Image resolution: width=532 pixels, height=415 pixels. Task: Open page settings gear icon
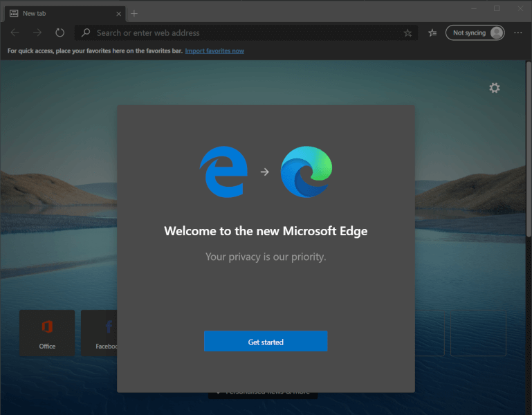pyautogui.click(x=495, y=88)
